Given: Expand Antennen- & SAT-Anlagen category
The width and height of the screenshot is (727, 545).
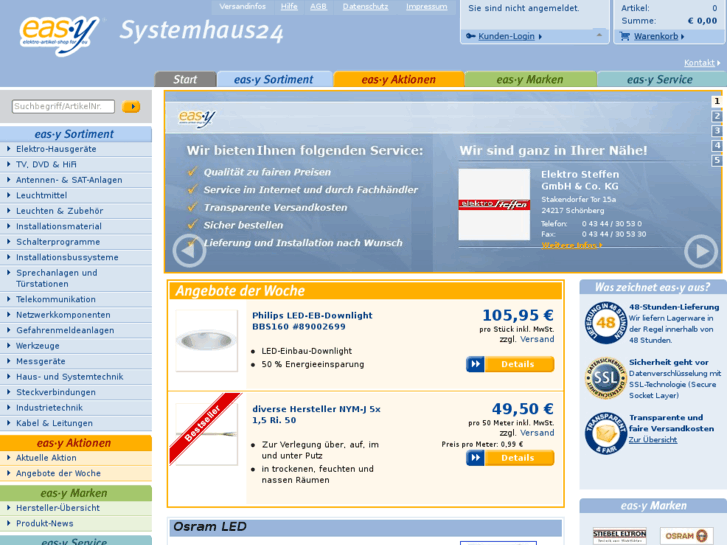Looking at the screenshot, I should (76, 180).
